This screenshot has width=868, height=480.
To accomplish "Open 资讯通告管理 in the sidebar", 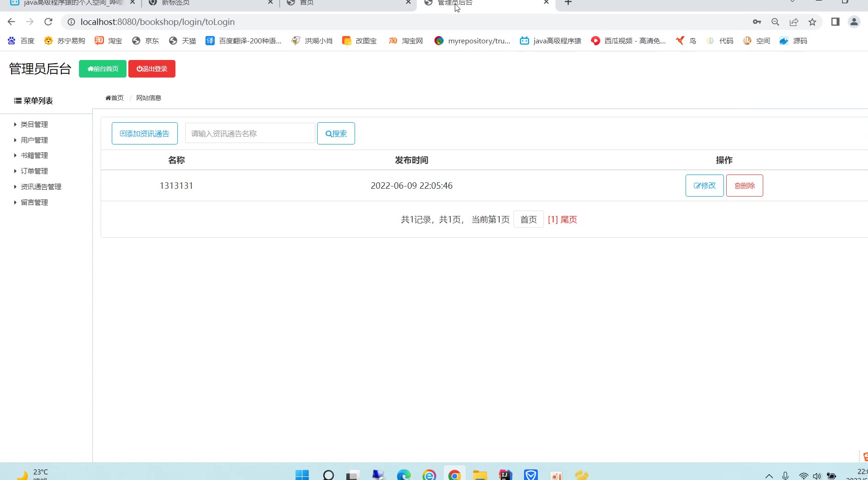I will 41,187.
